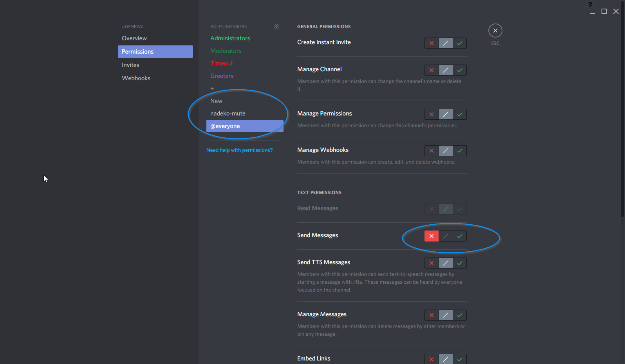
Task: Choose the nadeko-mute role
Action: (x=228, y=114)
